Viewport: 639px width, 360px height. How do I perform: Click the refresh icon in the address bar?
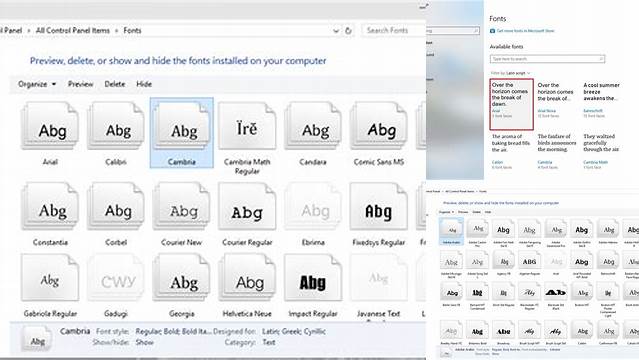(348, 31)
